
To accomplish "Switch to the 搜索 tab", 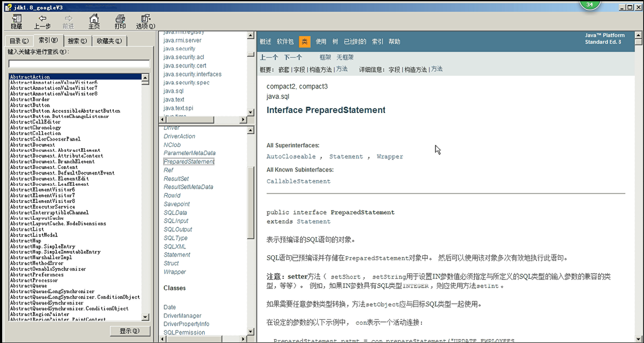I will [x=78, y=41].
